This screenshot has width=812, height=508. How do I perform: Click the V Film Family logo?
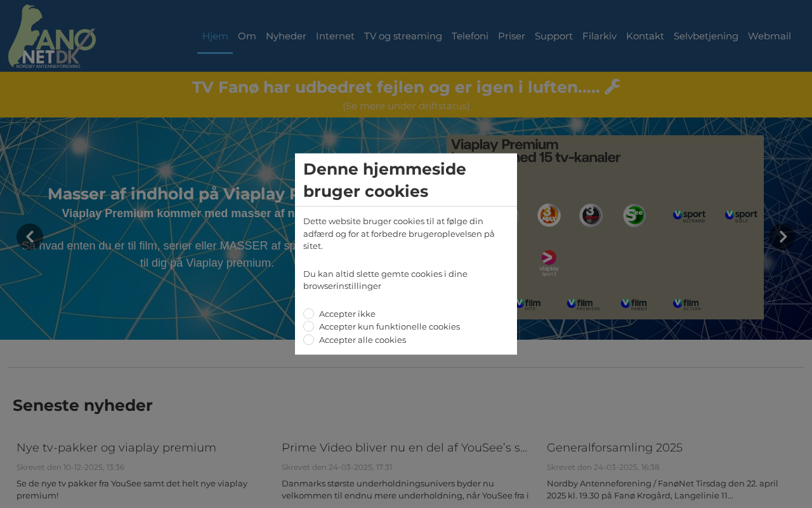point(634,304)
